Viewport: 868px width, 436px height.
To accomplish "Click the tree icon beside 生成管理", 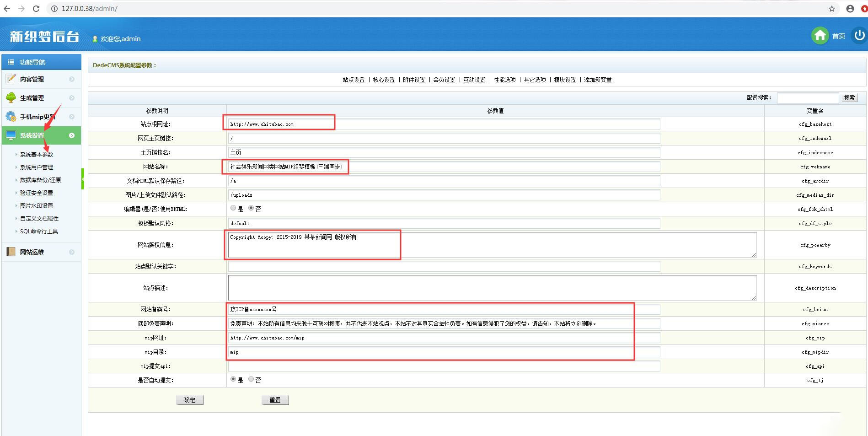I will click(11, 97).
